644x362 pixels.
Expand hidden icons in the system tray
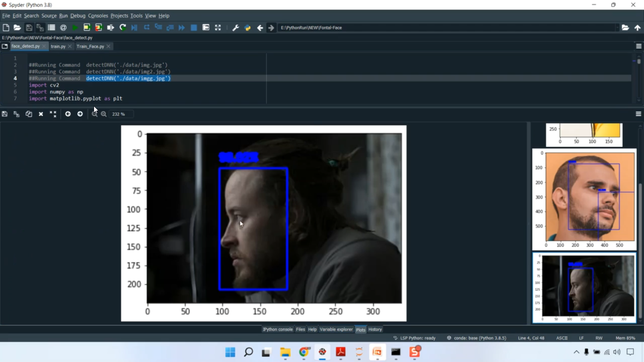tap(576, 352)
